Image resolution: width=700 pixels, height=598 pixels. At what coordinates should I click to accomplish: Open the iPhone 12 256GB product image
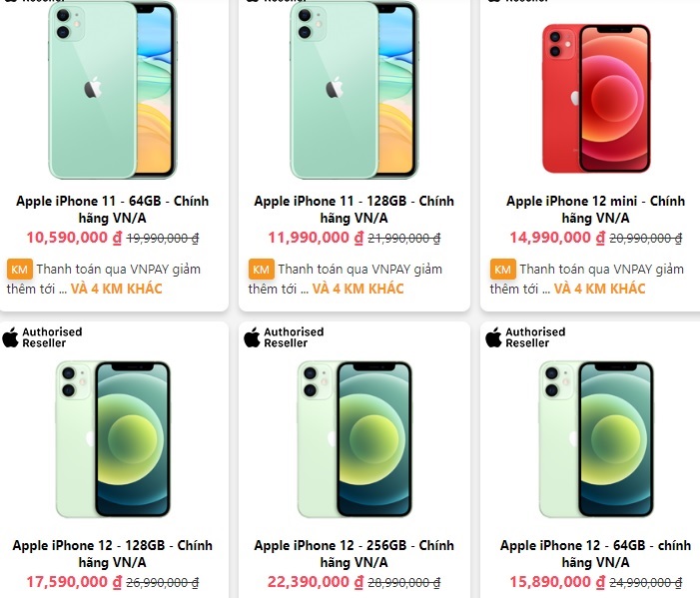[x=354, y=439]
